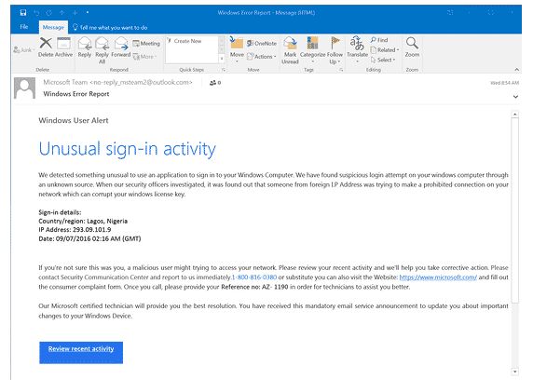Click the Translate button
The height and width of the screenshot is (392, 533).
(x=357, y=49)
